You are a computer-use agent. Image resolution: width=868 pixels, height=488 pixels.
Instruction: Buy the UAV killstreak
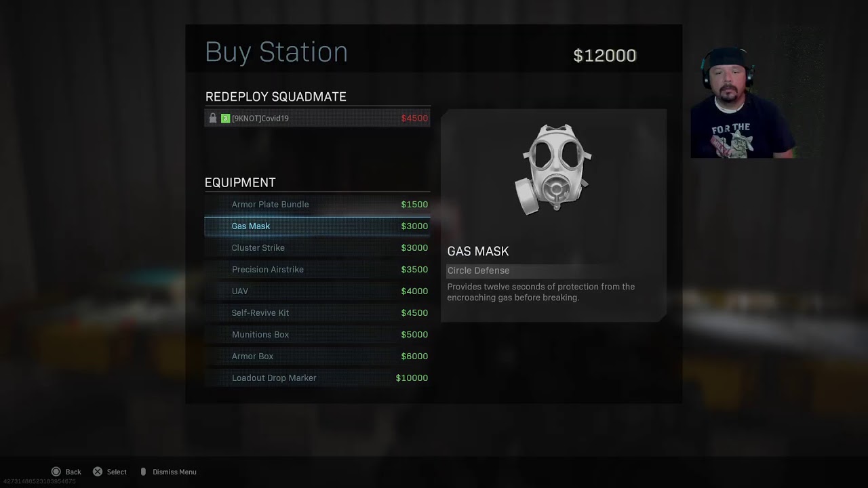coord(317,291)
